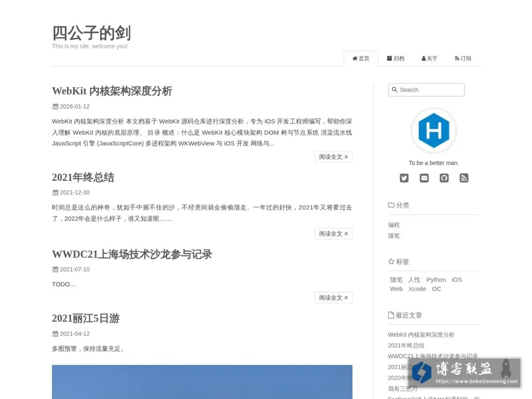Open the GitHub profile icon

[444, 178]
